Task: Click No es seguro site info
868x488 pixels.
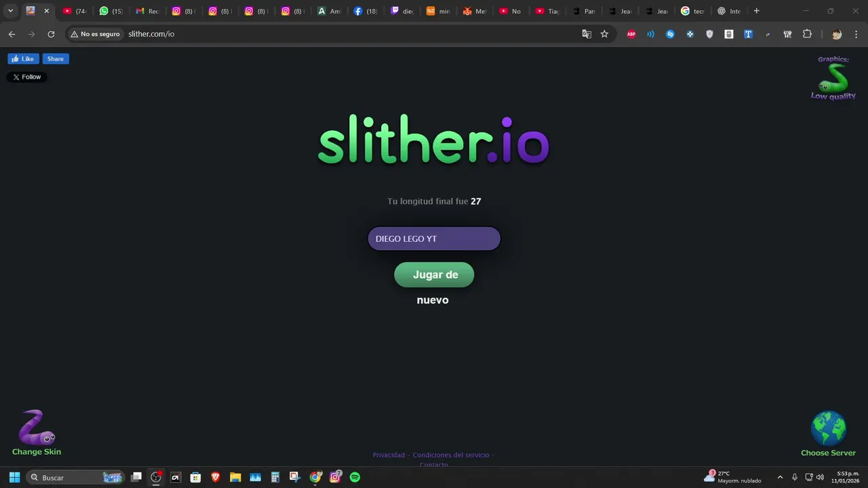Action: click(x=95, y=34)
